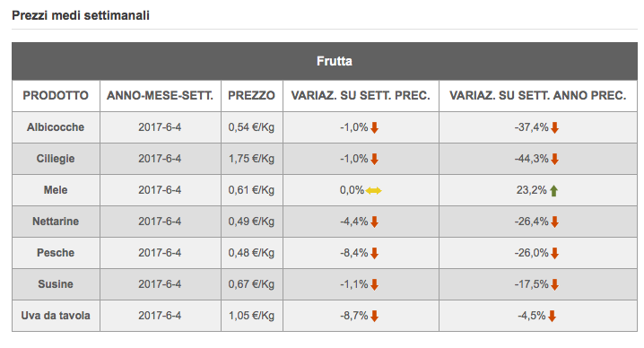This screenshot has width=644, height=348.
Task: Select the PRODOTTO column header
Action: pyautogui.click(x=56, y=96)
